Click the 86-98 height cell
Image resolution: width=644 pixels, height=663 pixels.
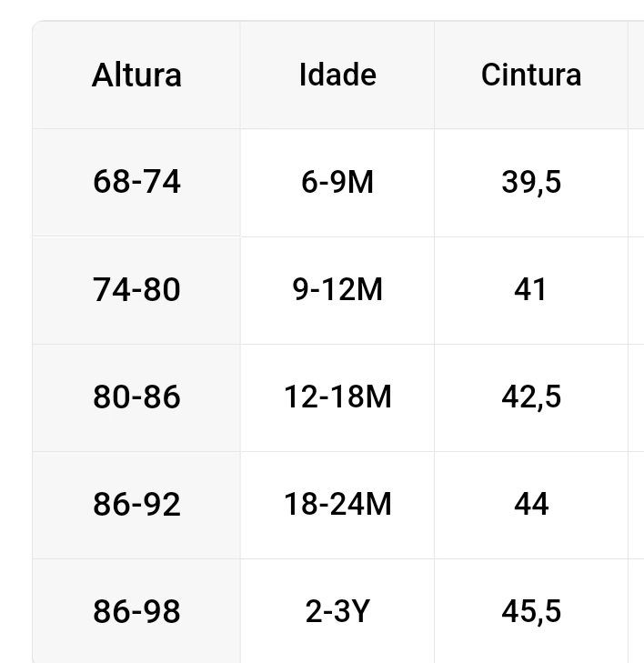136,612
